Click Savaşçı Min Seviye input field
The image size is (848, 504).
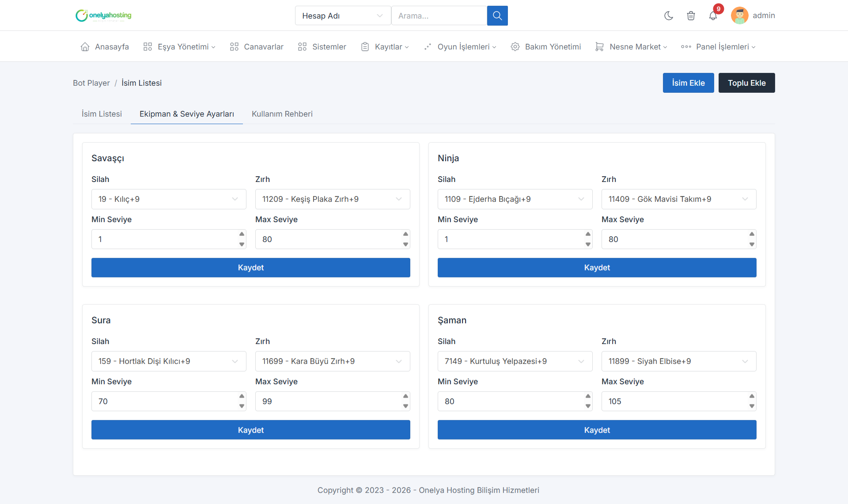coord(169,239)
